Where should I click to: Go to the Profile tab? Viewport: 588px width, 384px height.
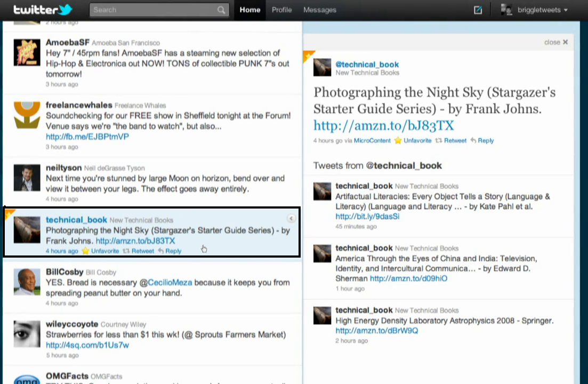point(281,10)
